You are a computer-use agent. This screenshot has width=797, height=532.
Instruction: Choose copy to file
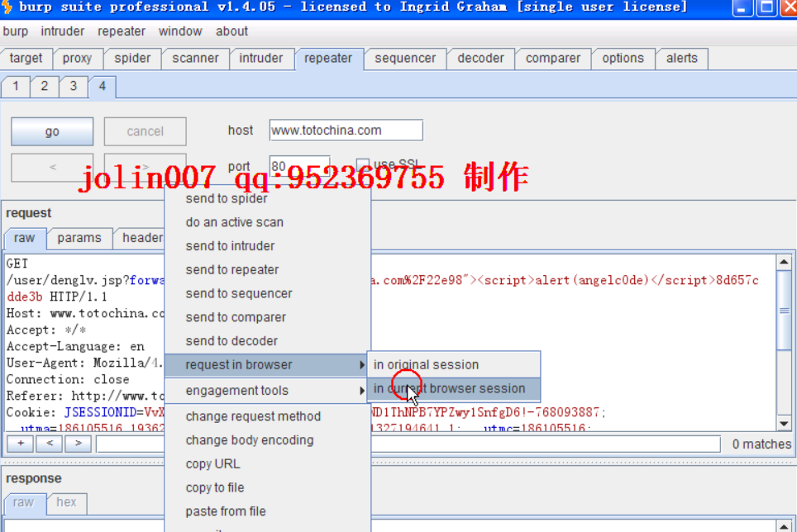pyautogui.click(x=268, y=488)
